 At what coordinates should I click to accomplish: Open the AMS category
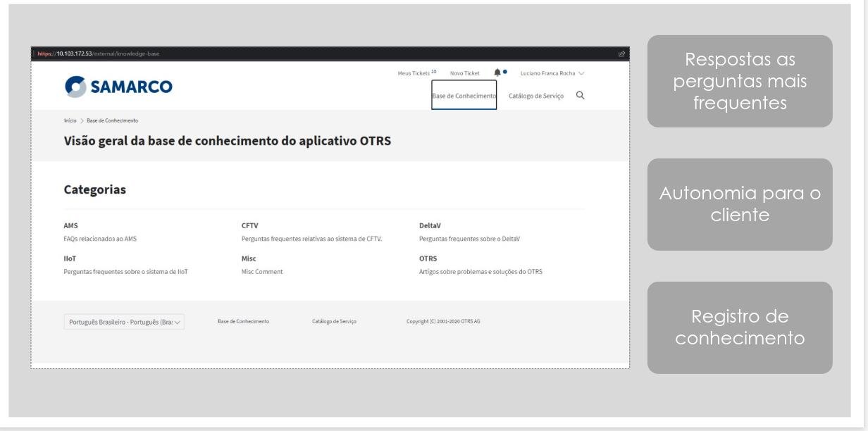[x=71, y=226]
